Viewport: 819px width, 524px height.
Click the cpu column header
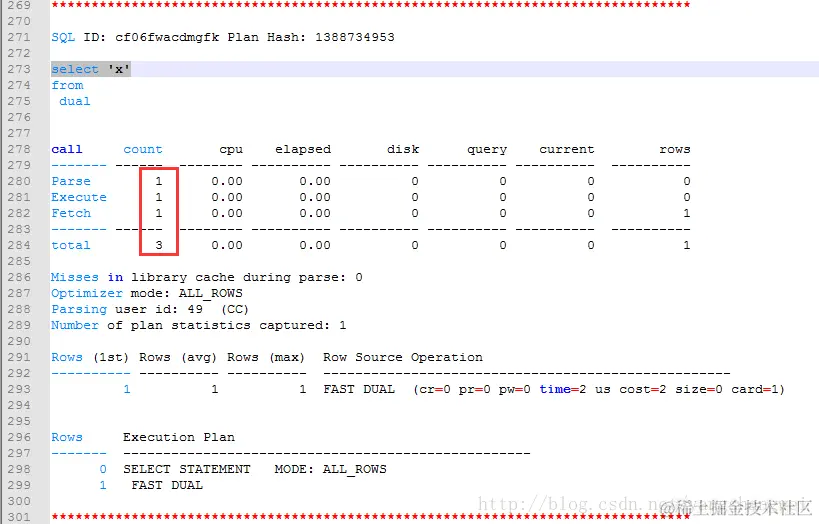coord(231,149)
